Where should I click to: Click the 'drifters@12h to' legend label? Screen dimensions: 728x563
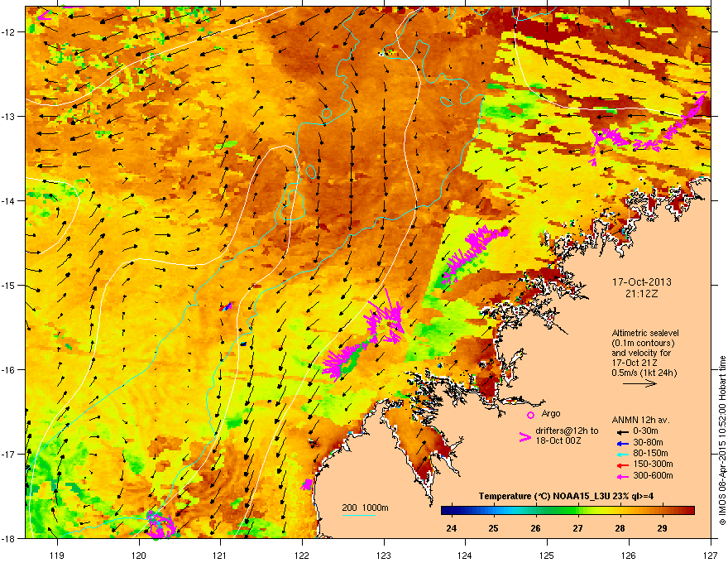click(x=567, y=431)
